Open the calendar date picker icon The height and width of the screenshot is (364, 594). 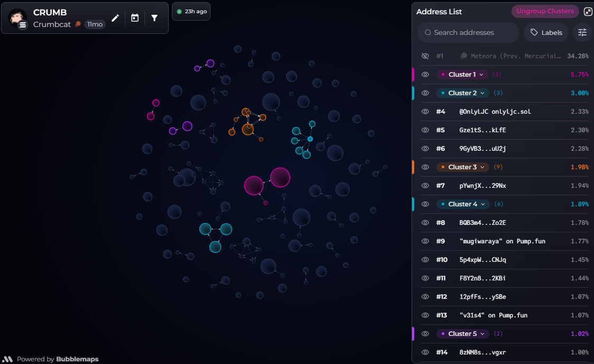click(x=135, y=18)
